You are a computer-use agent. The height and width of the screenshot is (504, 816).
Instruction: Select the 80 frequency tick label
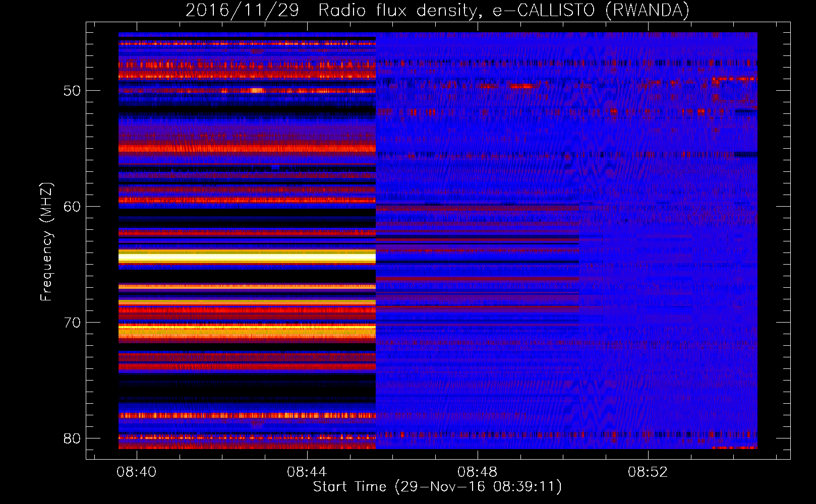click(x=72, y=438)
